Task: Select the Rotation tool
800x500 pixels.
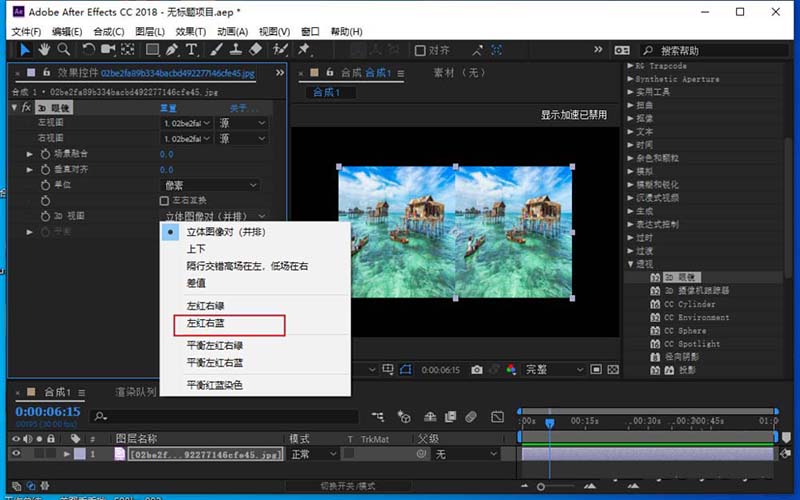Action: click(x=88, y=49)
